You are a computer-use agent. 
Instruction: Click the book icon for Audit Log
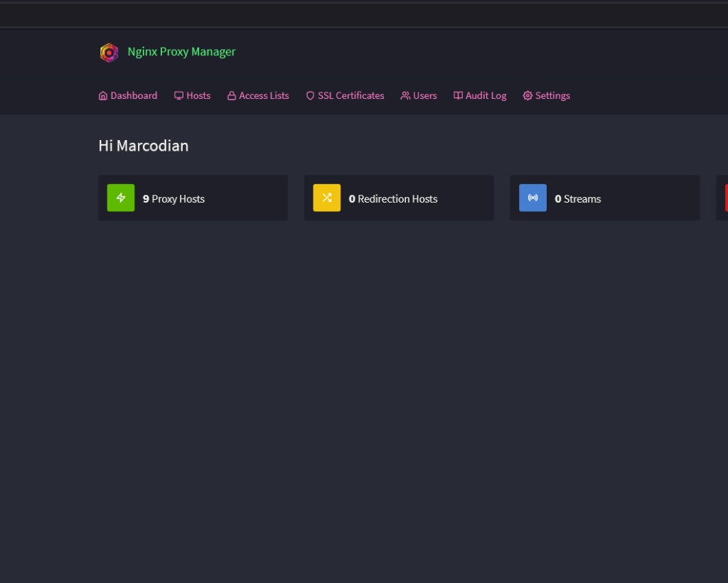(459, 96)
